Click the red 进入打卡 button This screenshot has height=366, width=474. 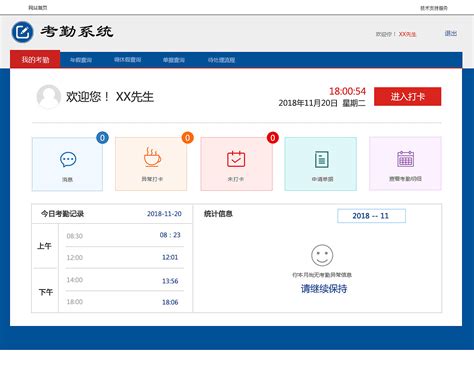(407, 97)
